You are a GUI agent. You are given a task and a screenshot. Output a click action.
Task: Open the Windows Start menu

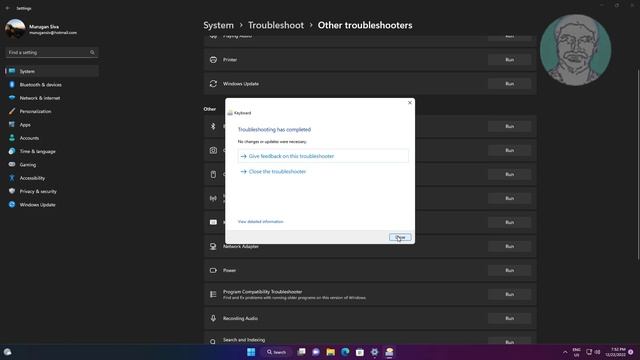251,352
